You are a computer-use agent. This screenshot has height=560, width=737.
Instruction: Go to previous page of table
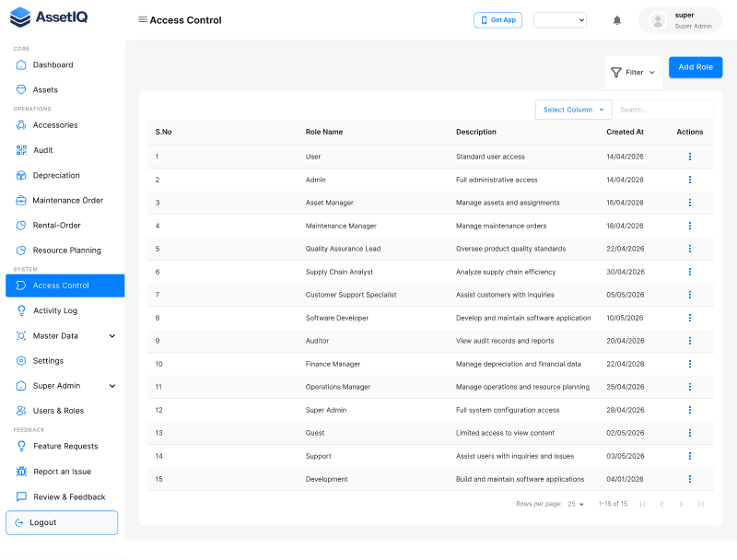[x=661, y=504]
